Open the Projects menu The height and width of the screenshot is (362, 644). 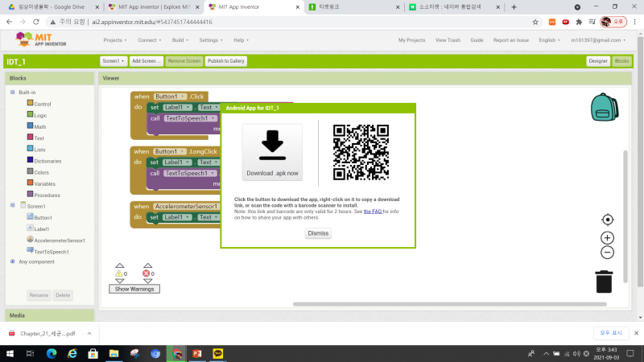click(x=115, y=40)
